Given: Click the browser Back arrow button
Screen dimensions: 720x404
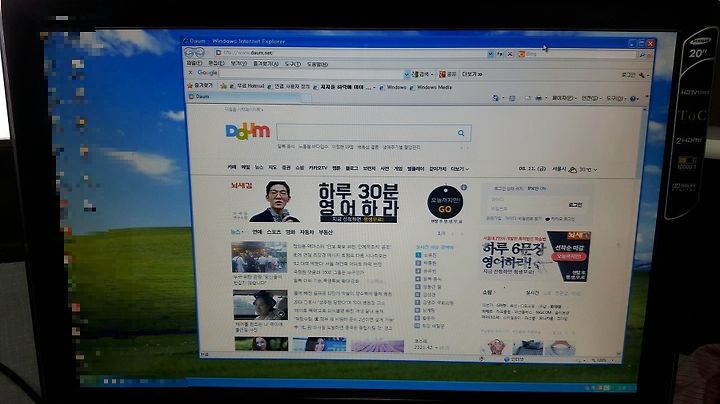Looking at the screenshot, I should click(189, 52).
